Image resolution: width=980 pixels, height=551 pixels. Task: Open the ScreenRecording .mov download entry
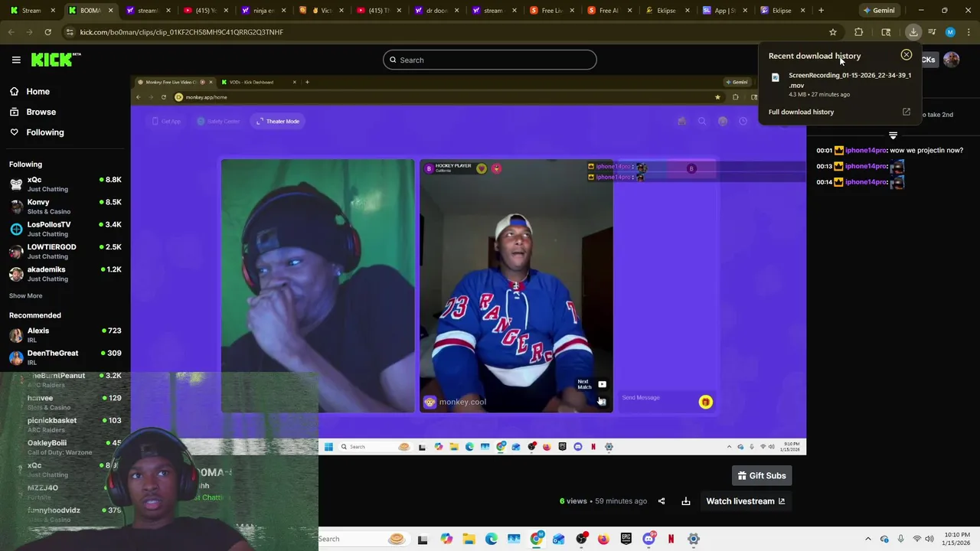[x=841, y=84]
